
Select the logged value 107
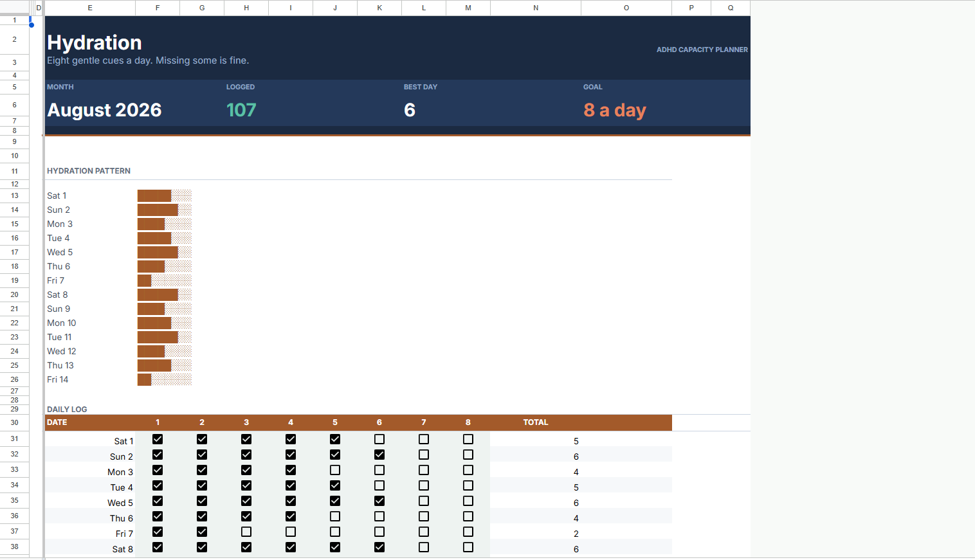[x=241, y=110]
